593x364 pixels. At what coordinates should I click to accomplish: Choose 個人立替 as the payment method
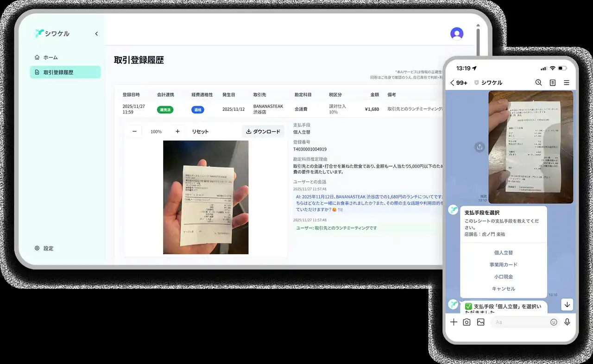(503, 253)
